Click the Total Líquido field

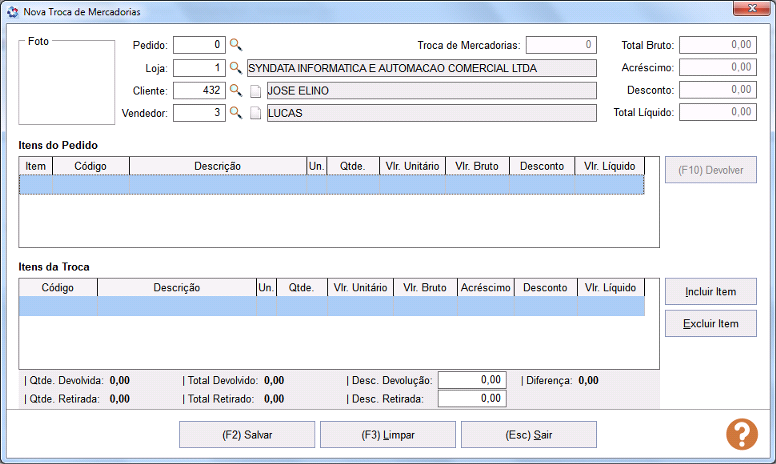pos(718,112)
